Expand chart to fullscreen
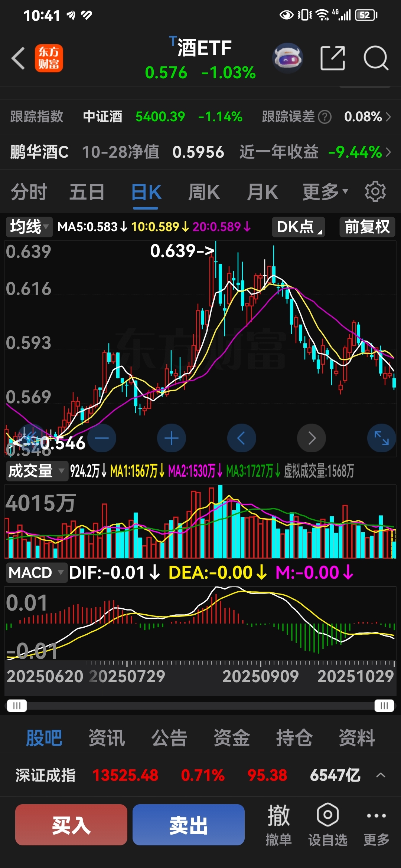 [x=381, y=438]
